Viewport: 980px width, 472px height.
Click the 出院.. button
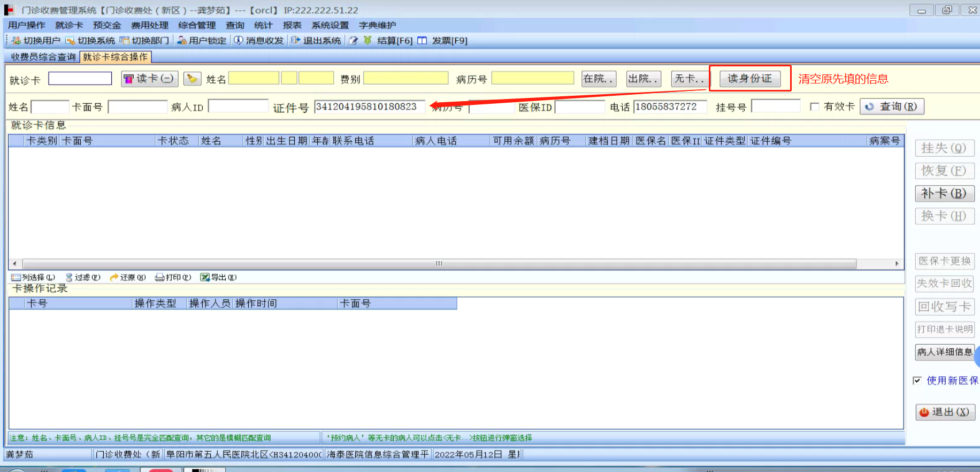(644, 79)
